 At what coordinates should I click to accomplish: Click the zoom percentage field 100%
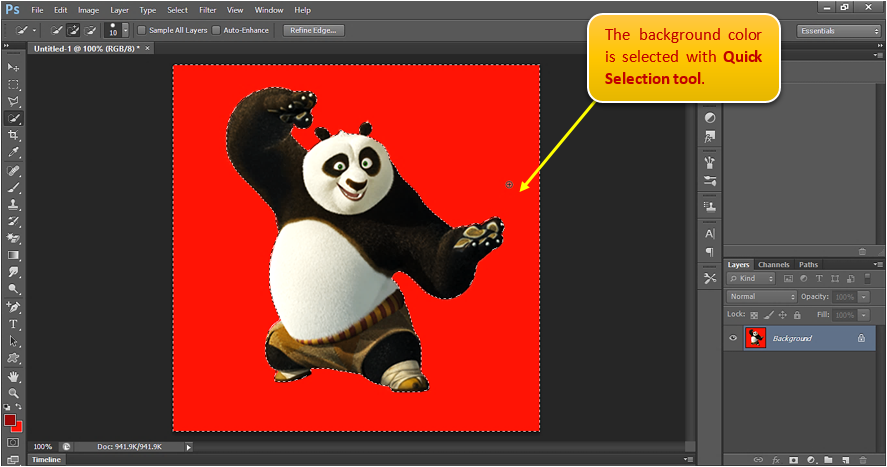(x=43, y=447)
